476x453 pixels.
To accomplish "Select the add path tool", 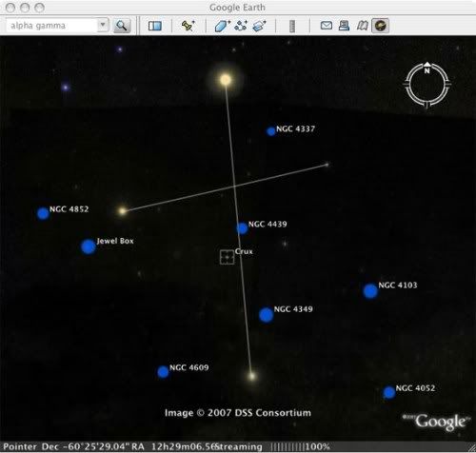I will point(241,26).
